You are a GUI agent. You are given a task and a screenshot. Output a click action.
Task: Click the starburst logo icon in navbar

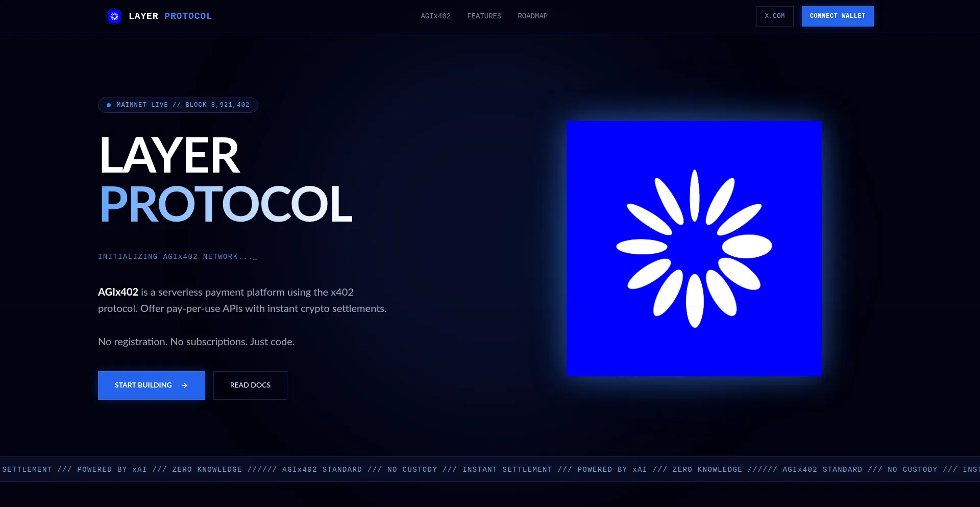pyautogui.click(x=114, y=16)
